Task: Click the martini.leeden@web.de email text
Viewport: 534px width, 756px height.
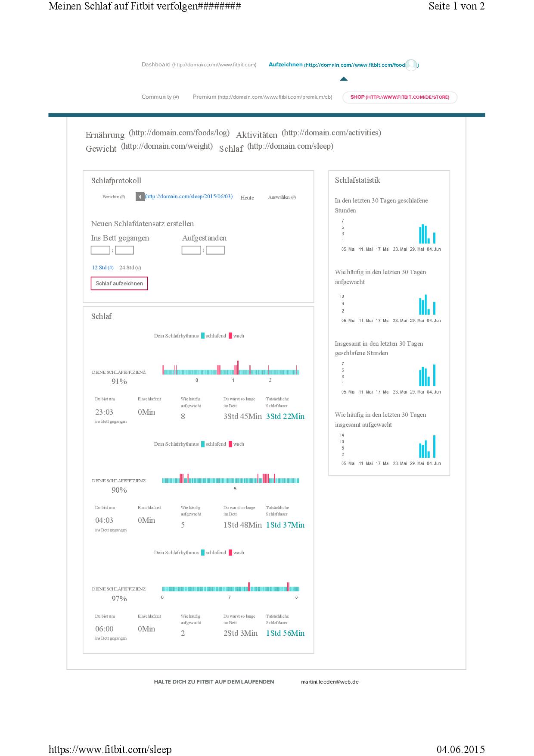Action: 330,682
